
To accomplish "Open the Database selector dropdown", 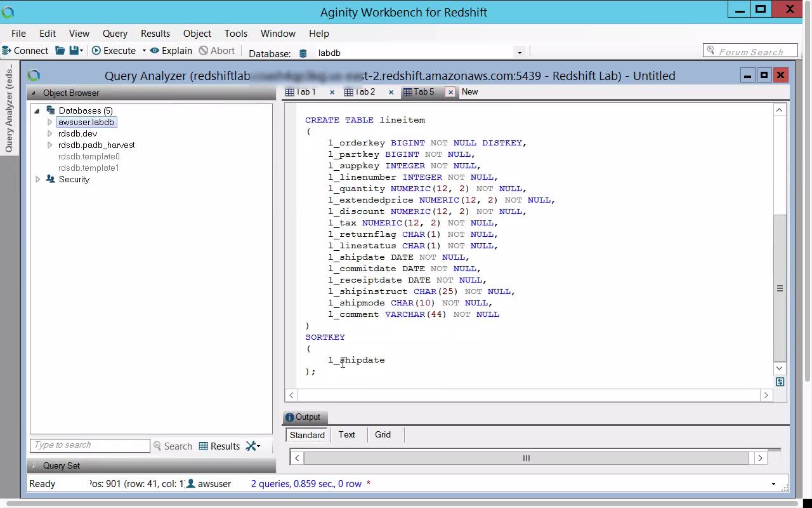I will point(520,53).
